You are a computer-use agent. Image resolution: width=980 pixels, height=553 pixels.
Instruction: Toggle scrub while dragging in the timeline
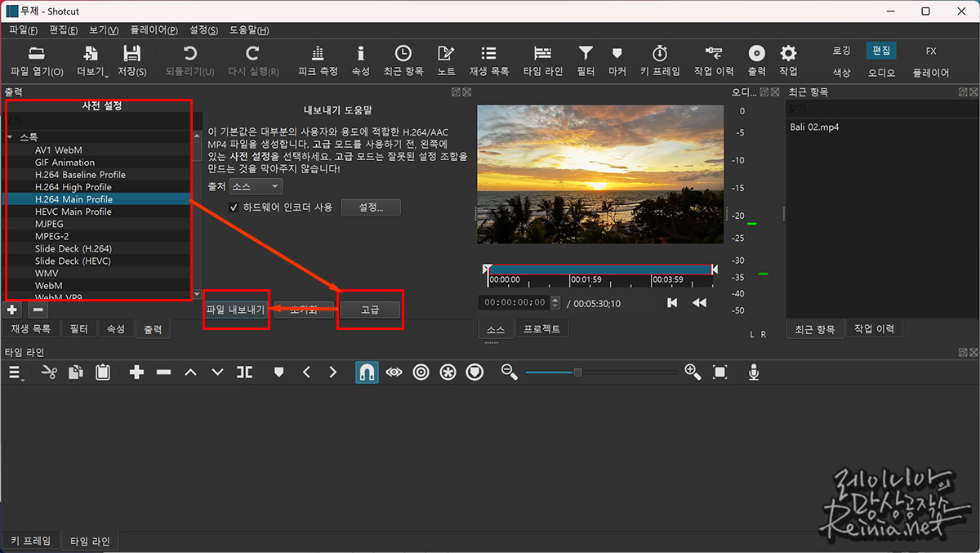click(393, 372)
